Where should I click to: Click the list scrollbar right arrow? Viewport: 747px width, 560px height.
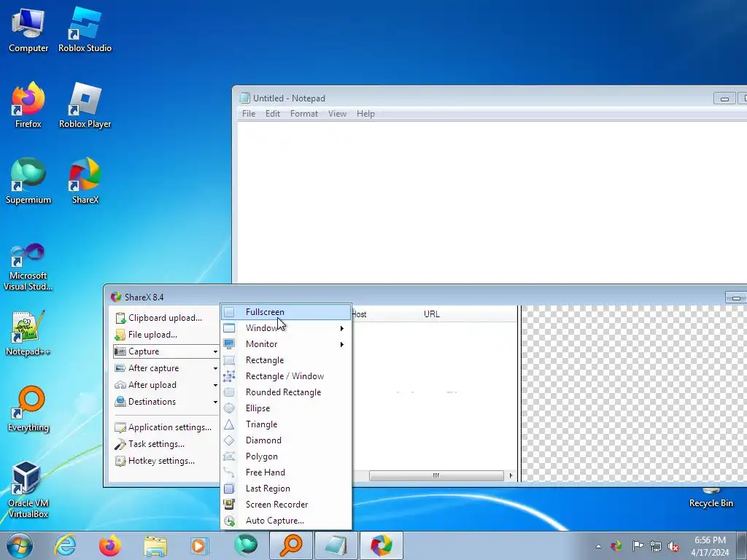(x=511, y=475)
